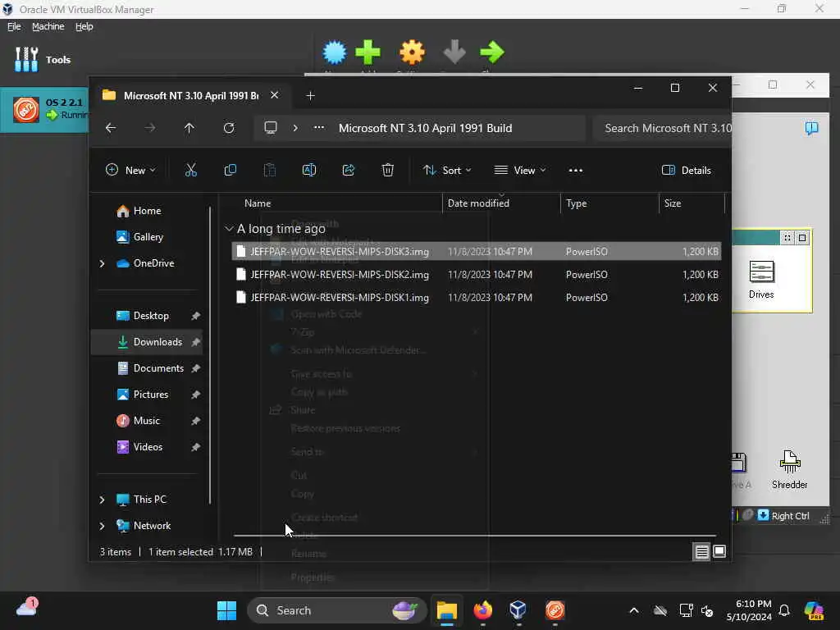Viewport: 840px width, 630px height.
Task: Open Pictures in navigation pane
Action: (x=146, y=395)
